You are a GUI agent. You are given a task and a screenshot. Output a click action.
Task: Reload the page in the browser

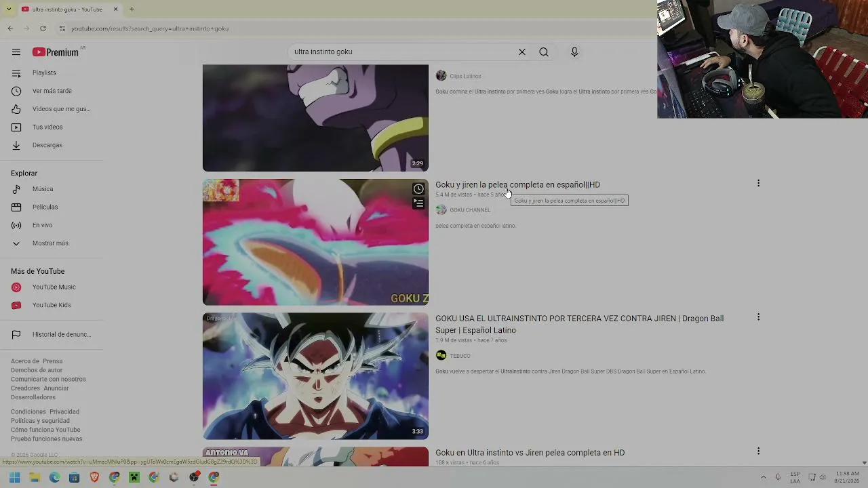[43, 28]
